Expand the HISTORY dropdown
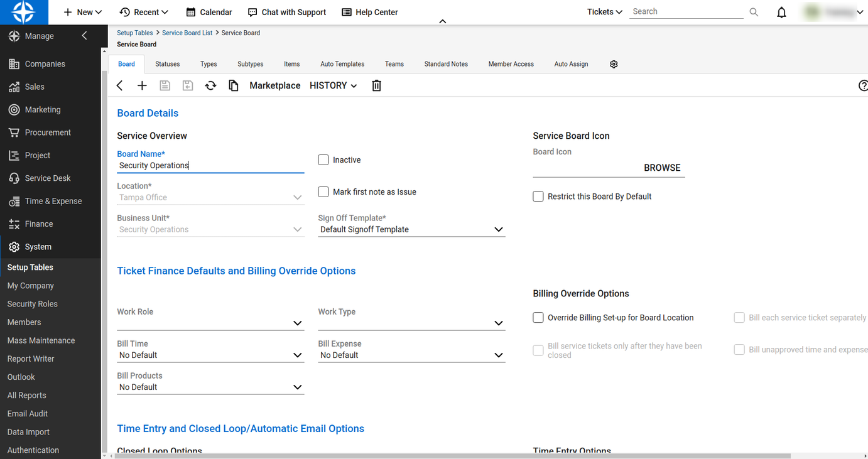This screenshot has width=868, height=459. pyautogui.click(x=333, y=85)
